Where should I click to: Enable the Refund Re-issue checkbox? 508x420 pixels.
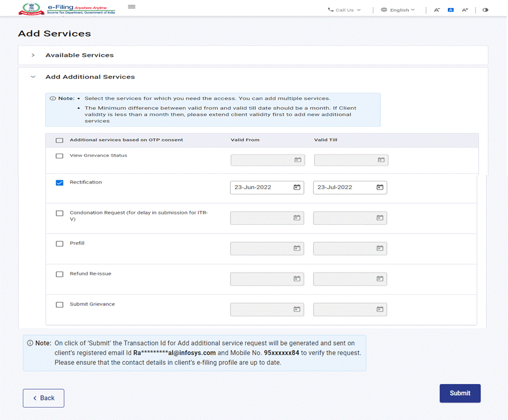pos(60,274)
